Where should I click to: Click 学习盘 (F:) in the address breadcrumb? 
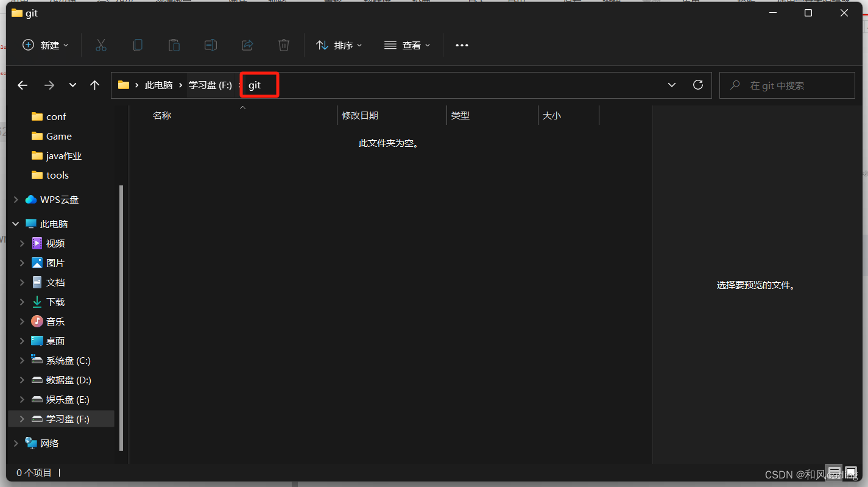point(211,85)
